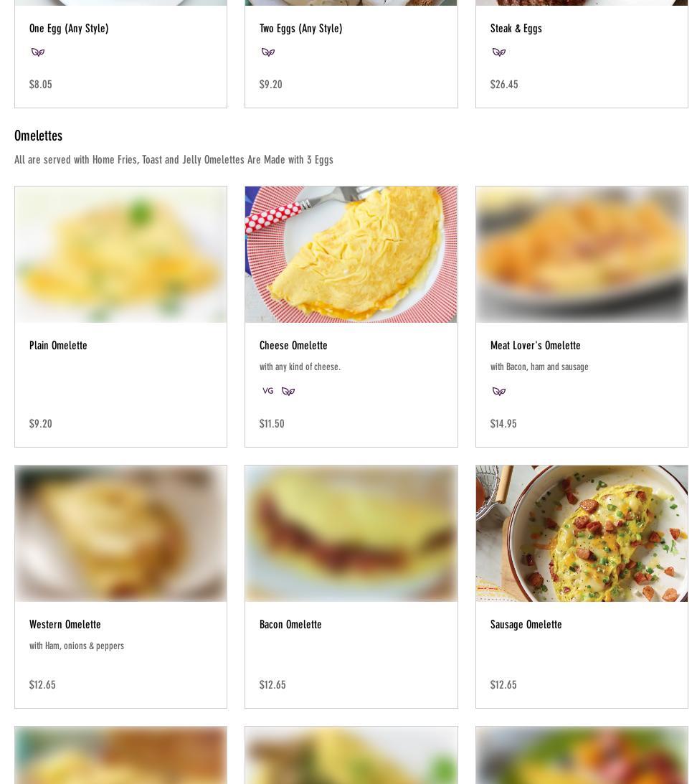This screenshot has height=784, width=692.
Task: Open the Bacon Omelette image
Action: tap(351, 534)
